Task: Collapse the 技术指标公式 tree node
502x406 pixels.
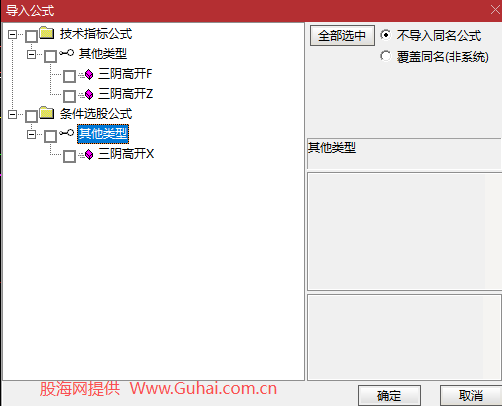Action: tap(12, 34)
